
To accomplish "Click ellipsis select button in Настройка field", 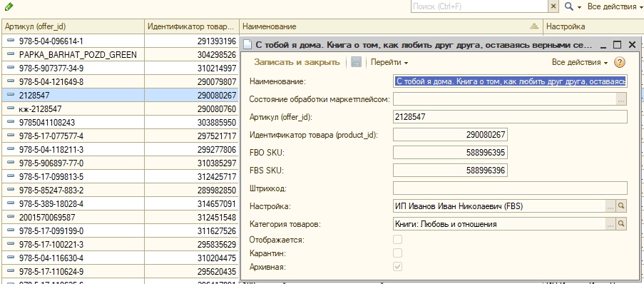I will pyautogui.click(x=610, y=206).
